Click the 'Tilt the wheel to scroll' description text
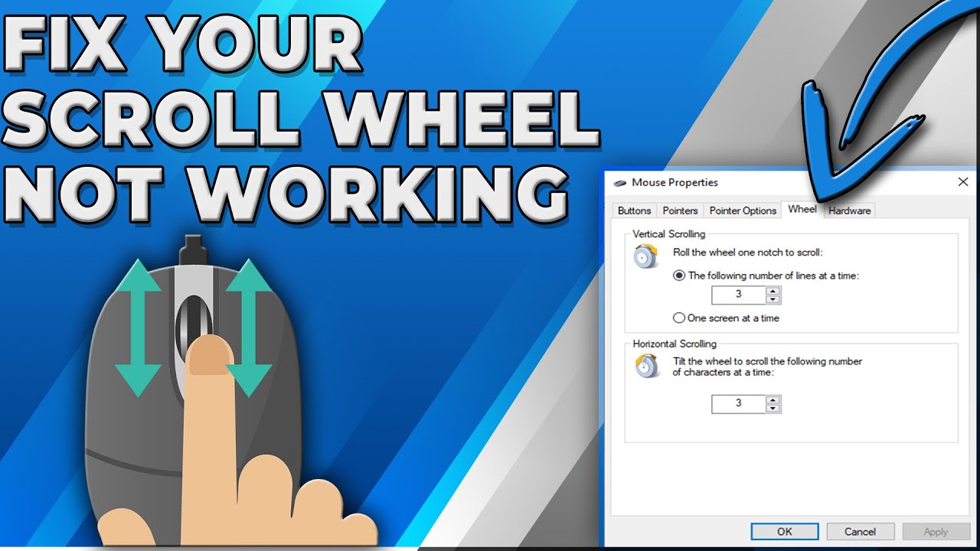Viewport: 980px width, 551px height. coord(768,367)
